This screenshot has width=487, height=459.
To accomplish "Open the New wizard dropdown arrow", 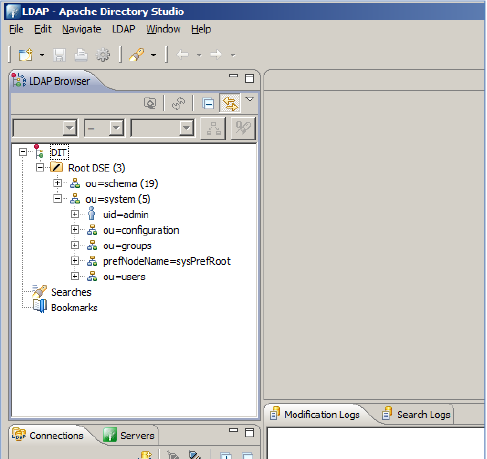I will [x=42, y=55].
